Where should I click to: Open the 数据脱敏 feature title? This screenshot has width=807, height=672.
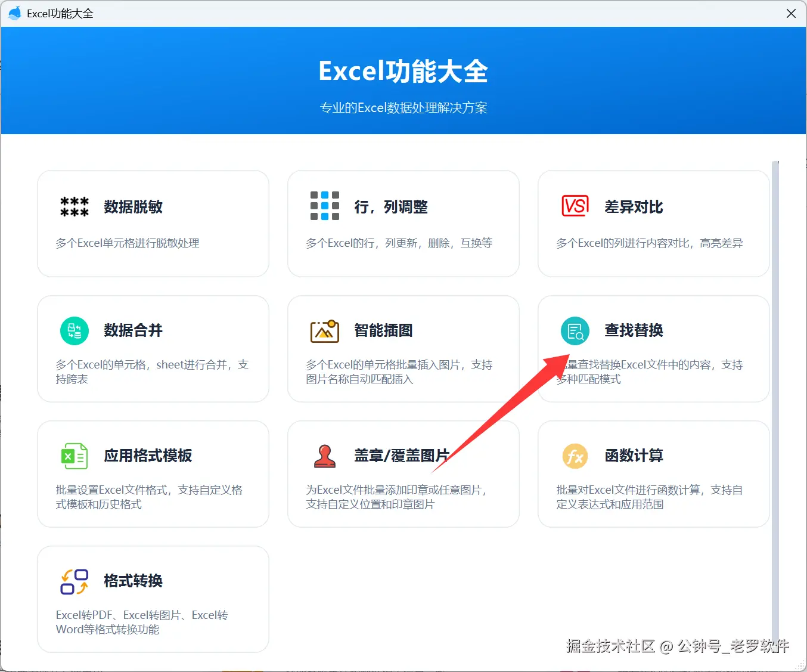133,207
